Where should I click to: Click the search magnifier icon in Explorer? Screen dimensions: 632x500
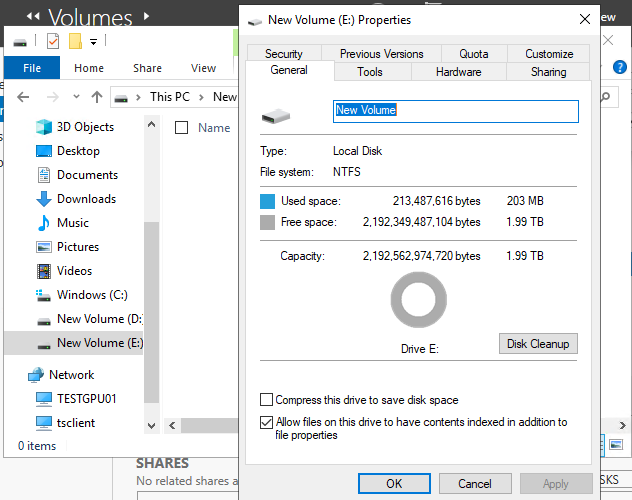coord(606,97)
